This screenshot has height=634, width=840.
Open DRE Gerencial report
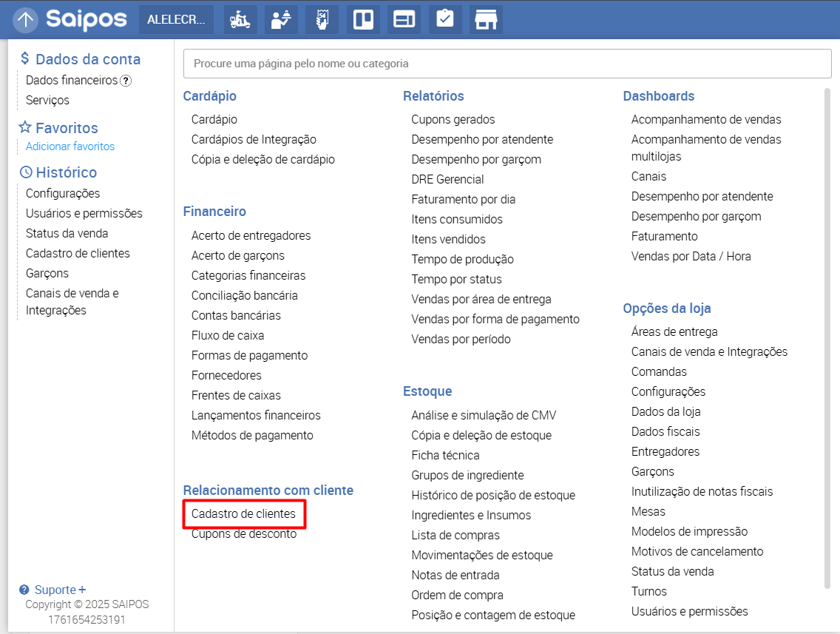tap(447, 179)
